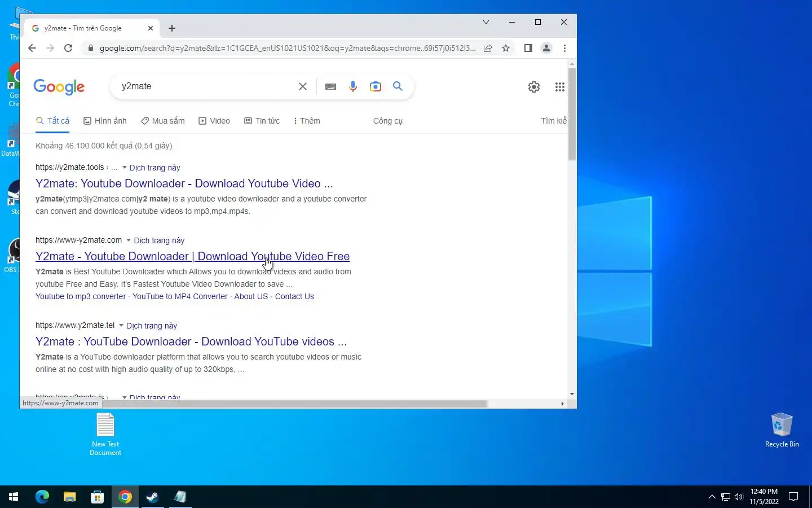Open the Chrome side panel
Screen dimensions: 812x508
pos(528,48)
